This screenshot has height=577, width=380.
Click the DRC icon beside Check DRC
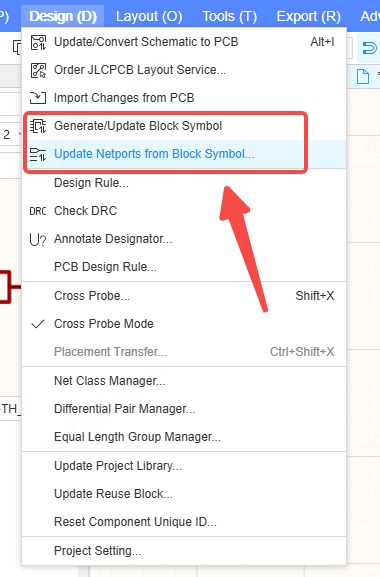click(x=38, y=211)
